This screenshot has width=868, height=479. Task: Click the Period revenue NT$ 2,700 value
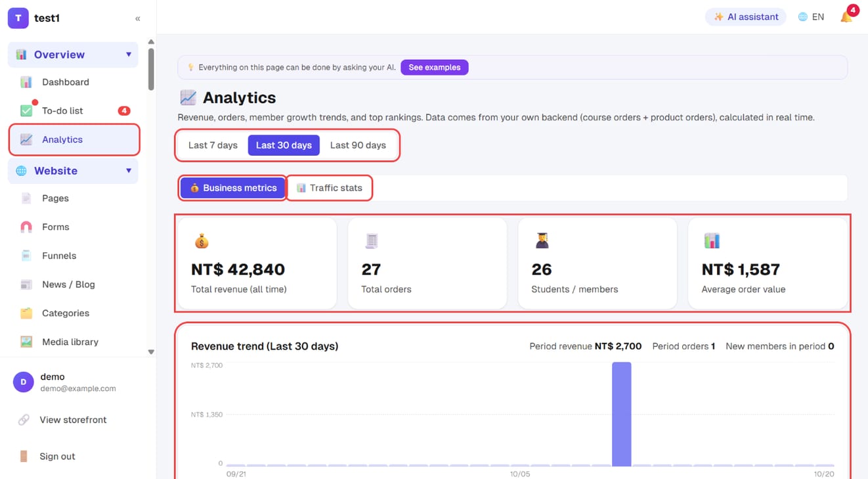click(618, 346)
